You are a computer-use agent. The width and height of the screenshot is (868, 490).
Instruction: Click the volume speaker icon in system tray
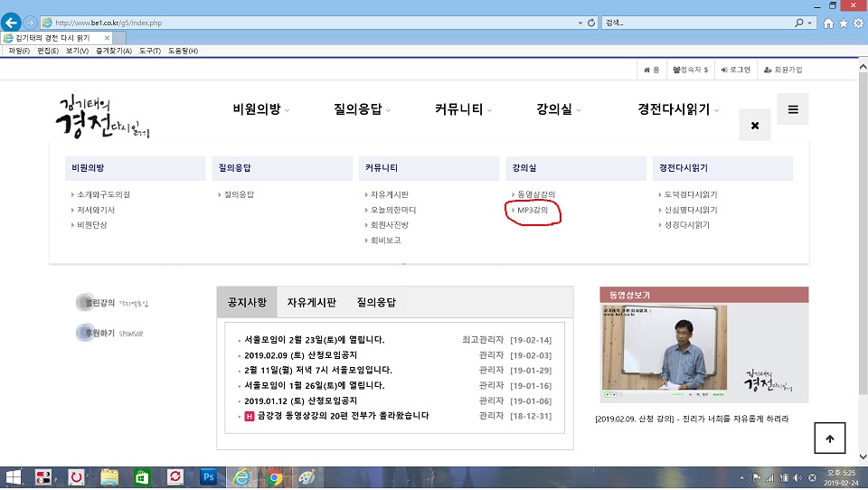[x=797, y=477]
